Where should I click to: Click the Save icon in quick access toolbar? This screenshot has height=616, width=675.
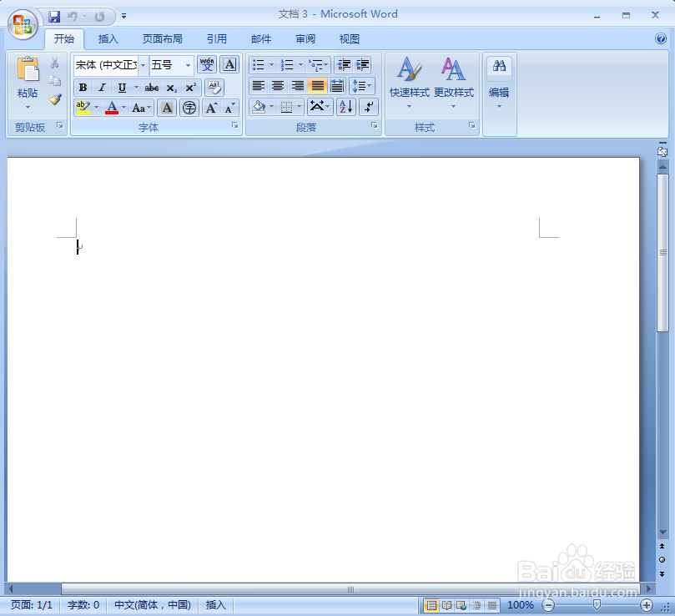click(x=54, y=17)
